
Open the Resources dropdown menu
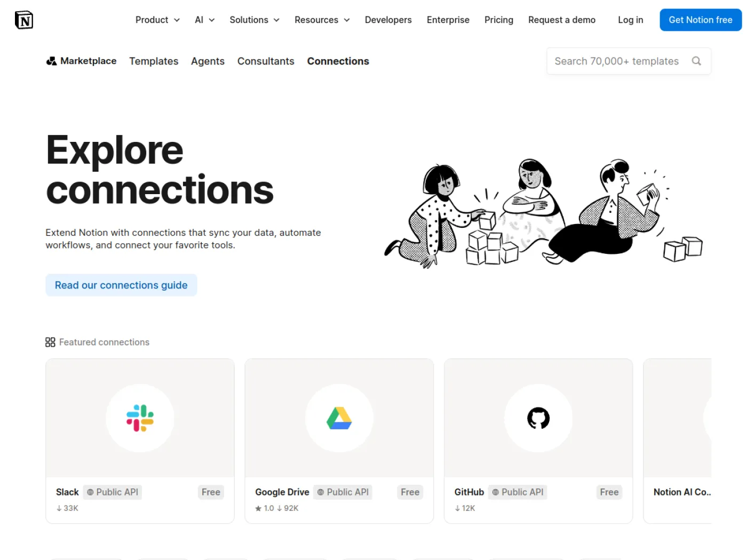pos(322,20)
